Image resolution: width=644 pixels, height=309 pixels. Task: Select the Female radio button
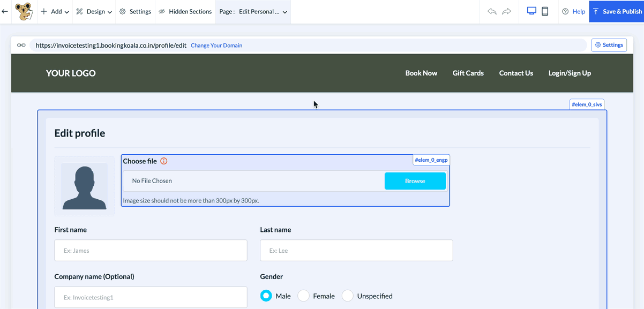point(303,296)
